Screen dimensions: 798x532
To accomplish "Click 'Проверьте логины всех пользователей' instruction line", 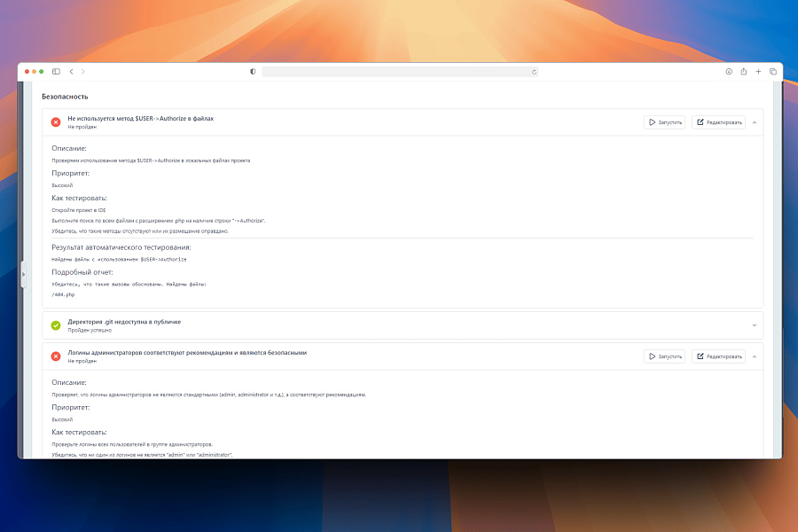I will click(x=132, y=444).
